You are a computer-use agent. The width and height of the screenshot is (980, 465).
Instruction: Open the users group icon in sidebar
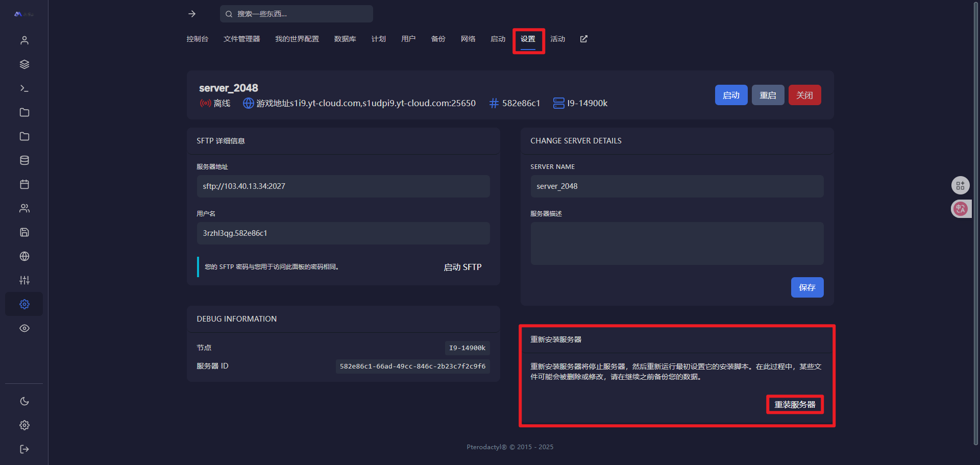tap(24, 208)
